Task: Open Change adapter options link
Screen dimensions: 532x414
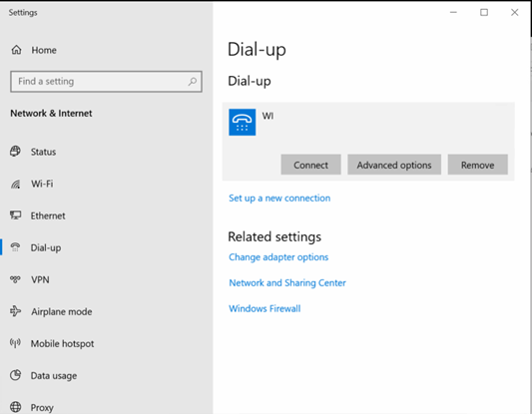Action: [278, 257]
